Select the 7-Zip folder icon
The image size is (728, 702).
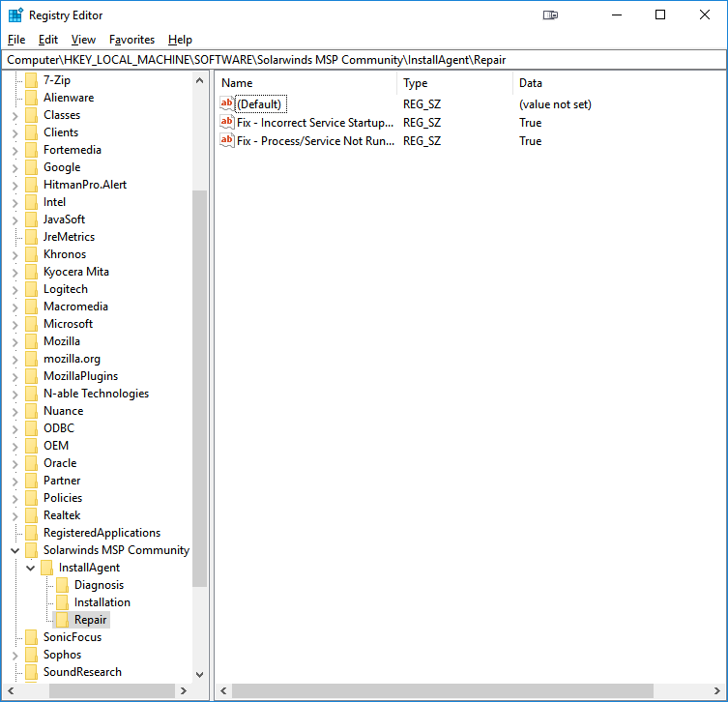tap(31, 80)
